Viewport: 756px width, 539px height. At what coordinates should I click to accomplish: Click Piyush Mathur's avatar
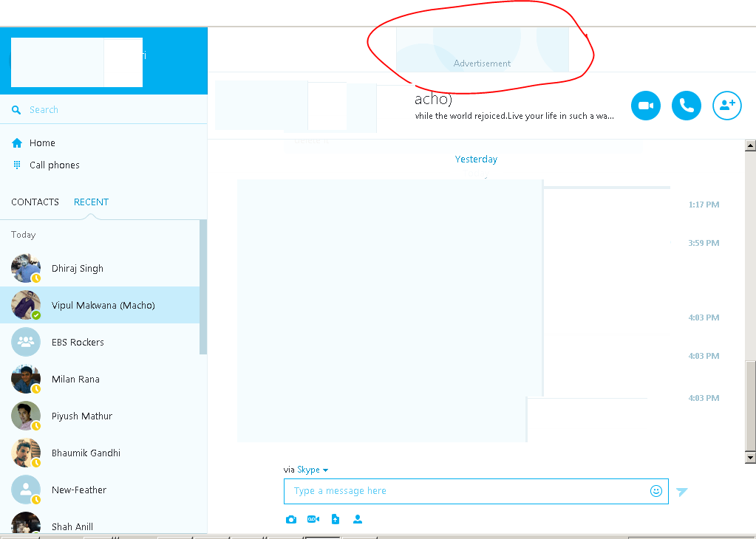pos(26,416)
